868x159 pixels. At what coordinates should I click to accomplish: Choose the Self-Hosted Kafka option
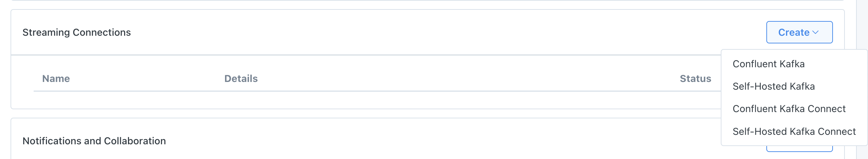pyautogui.click(x=773, y=87)
